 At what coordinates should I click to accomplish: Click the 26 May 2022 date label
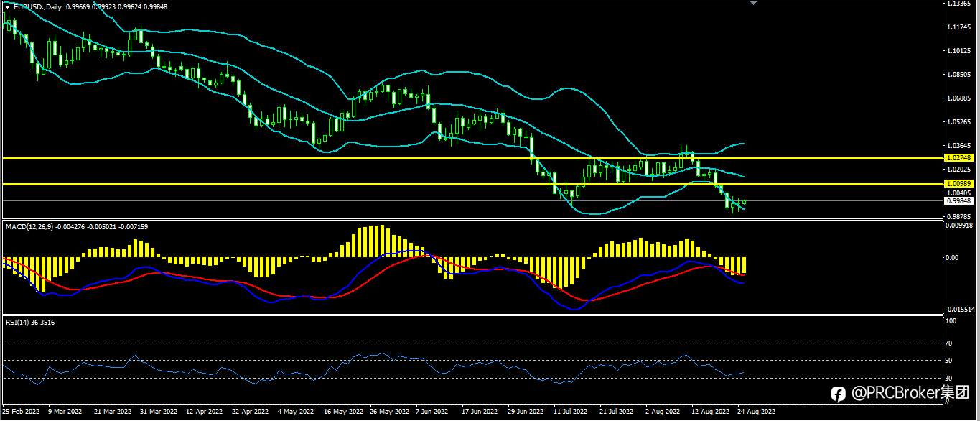tap(388, 412)
